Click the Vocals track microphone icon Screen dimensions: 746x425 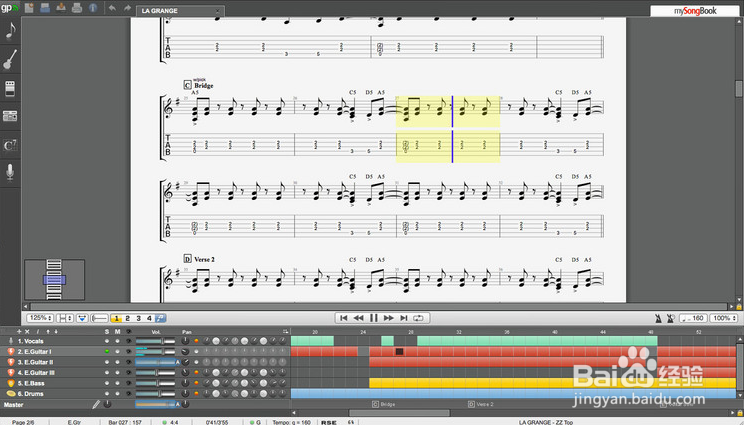pos(10,341)
